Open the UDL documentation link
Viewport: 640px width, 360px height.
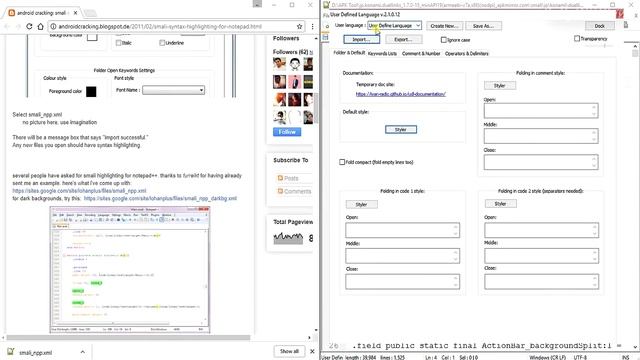click(x=400, y=94)
